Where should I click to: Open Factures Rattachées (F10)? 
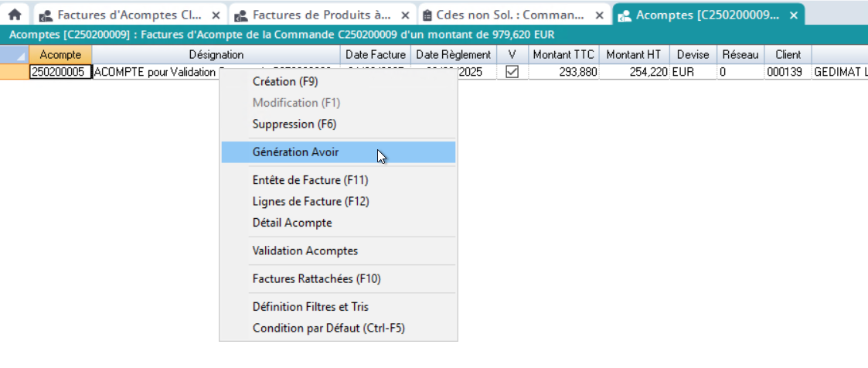316,279
